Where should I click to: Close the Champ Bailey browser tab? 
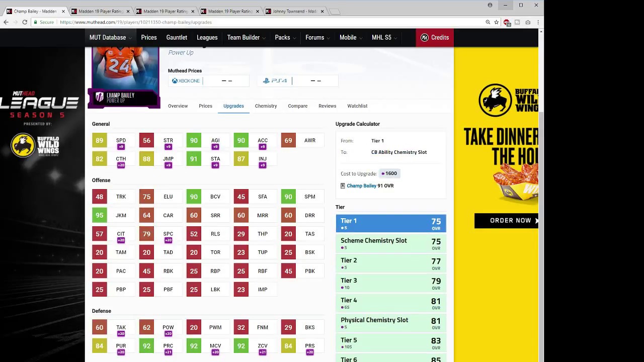click(x=63, y=11)
